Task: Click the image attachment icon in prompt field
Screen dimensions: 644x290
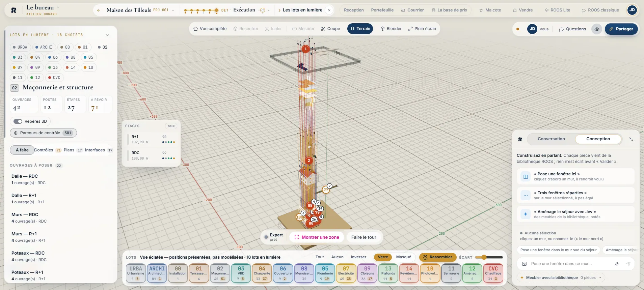Action: pyautogui.click(x=524, y=264)
